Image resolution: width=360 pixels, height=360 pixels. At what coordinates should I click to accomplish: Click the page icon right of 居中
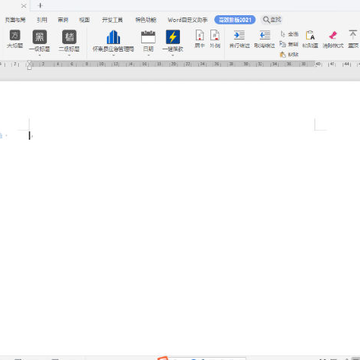(215, 35)
